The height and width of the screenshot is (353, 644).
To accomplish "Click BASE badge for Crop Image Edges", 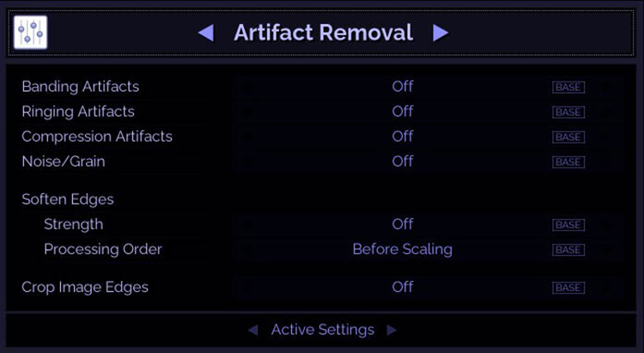I will [x=568, y=288].
